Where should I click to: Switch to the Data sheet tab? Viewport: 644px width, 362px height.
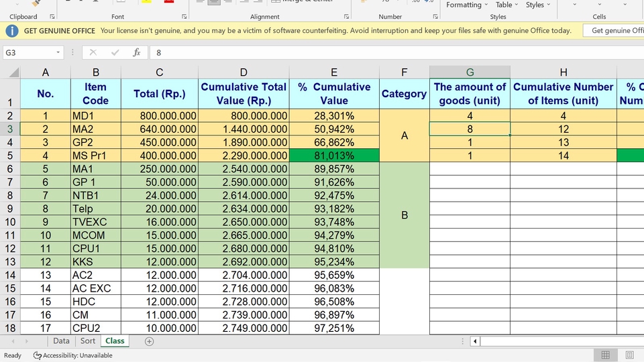coord(61,341)
